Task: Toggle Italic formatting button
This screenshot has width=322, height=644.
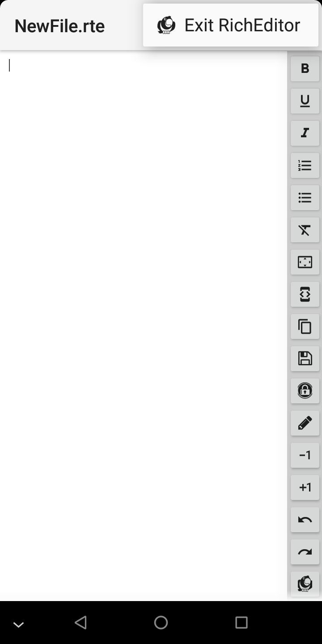Action: point(305,133)
